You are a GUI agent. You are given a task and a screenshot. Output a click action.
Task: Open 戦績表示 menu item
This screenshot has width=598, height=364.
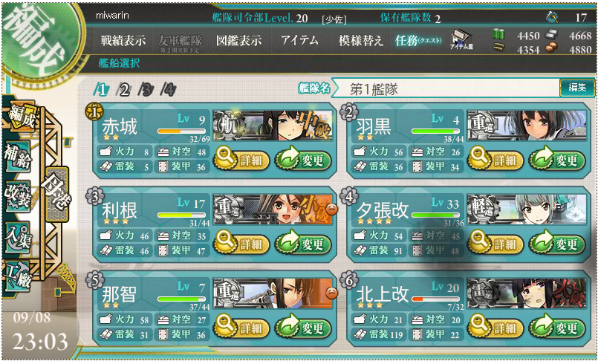(123, 40)
